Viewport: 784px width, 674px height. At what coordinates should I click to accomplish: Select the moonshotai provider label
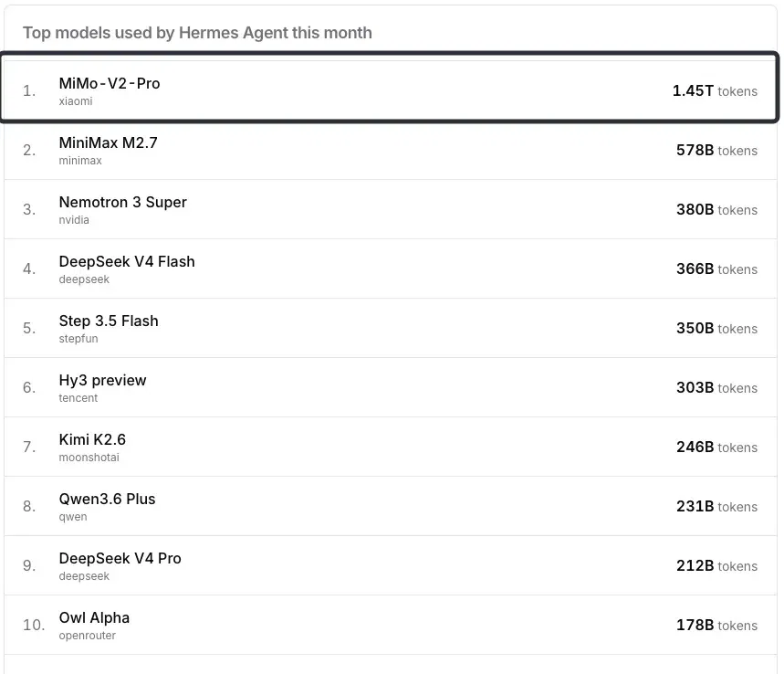89,458
